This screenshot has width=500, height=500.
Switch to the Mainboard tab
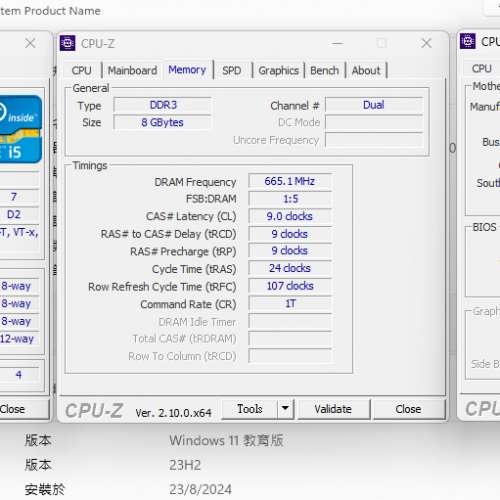[x=132, y=70]
